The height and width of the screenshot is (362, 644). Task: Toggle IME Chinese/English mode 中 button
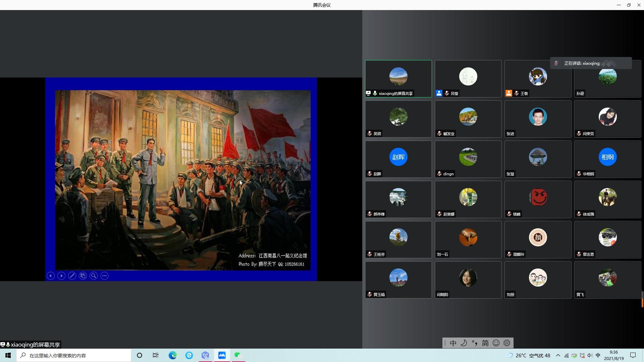[453, 343]
